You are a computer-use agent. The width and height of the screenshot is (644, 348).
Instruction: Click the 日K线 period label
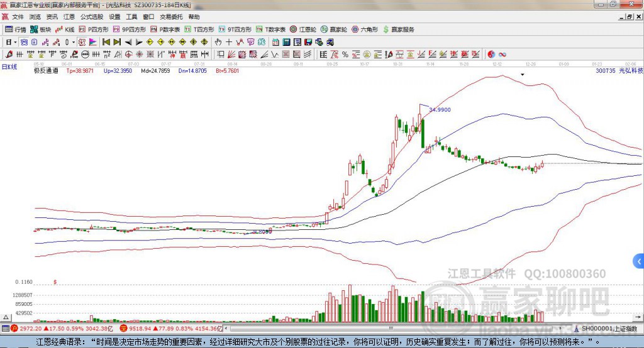pos(9,67)
